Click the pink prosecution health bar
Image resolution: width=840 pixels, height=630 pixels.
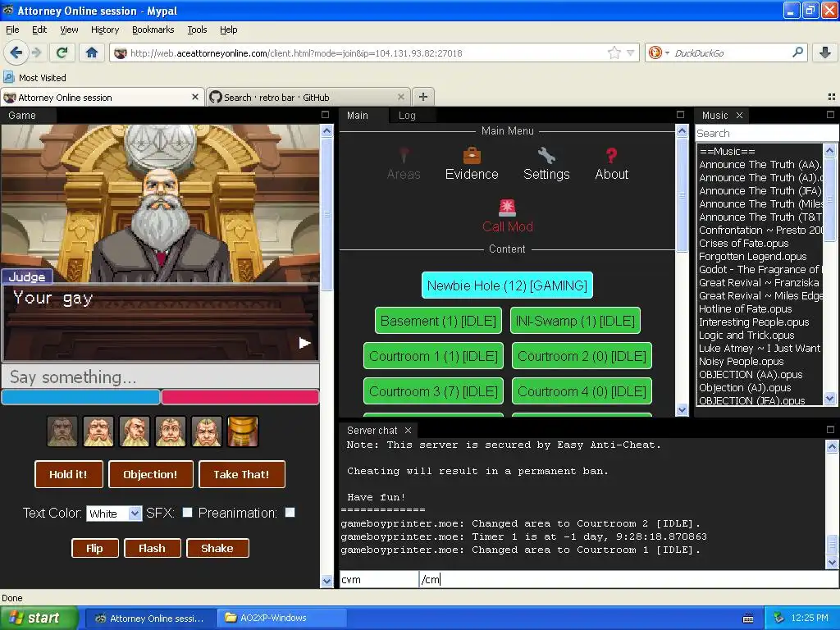[x=240, y=397]
